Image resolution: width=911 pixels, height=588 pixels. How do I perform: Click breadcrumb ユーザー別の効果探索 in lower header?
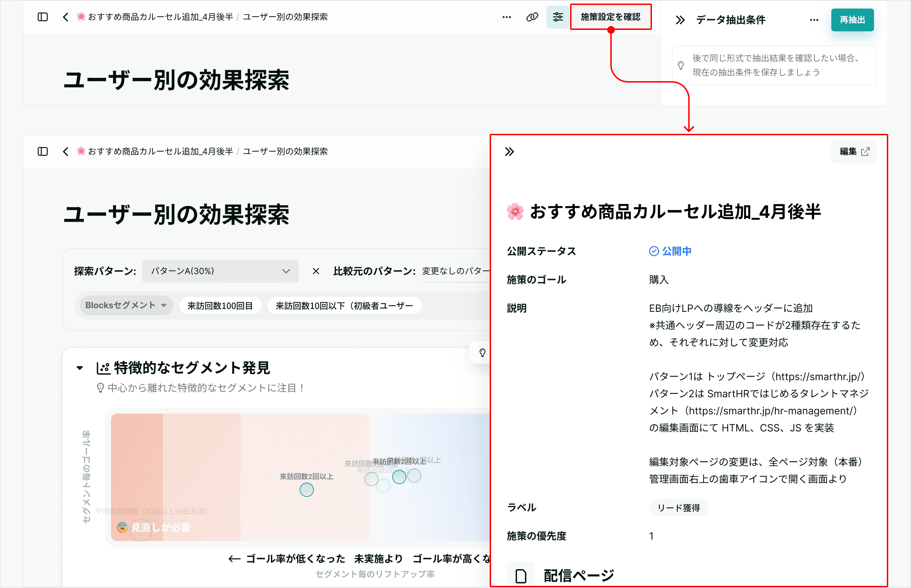(x=285, y=152)
